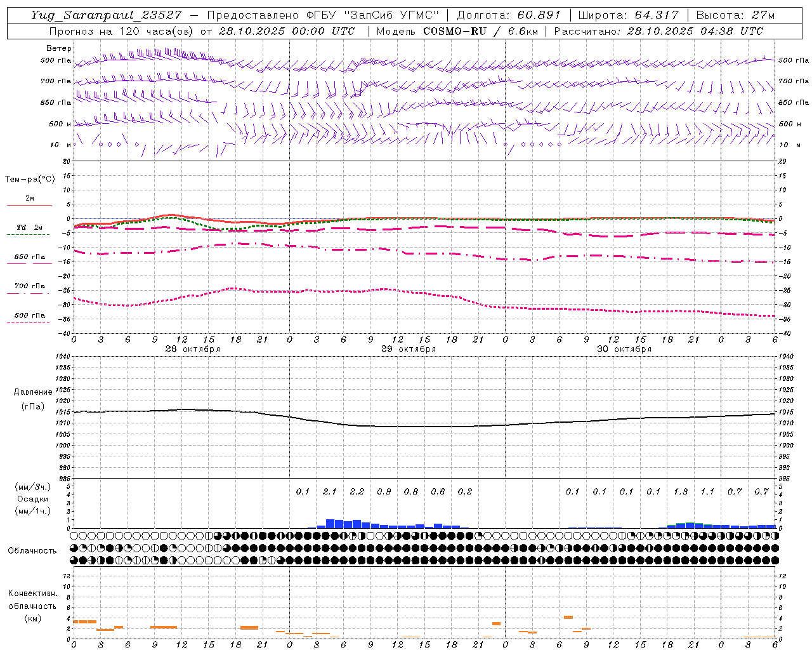Viewport: 812px width, 650px height.
Task: Click the 0.6 precipitation total
Action: tap(438, 491)
